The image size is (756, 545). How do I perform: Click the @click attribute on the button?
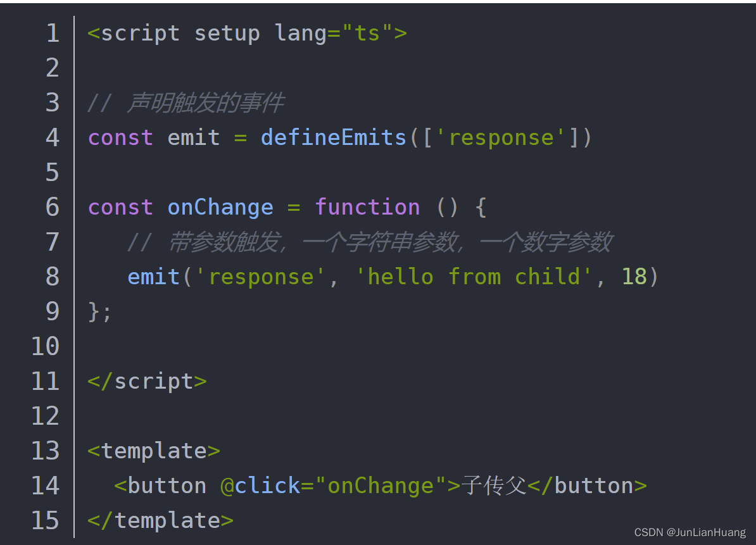tap(260, 485)
